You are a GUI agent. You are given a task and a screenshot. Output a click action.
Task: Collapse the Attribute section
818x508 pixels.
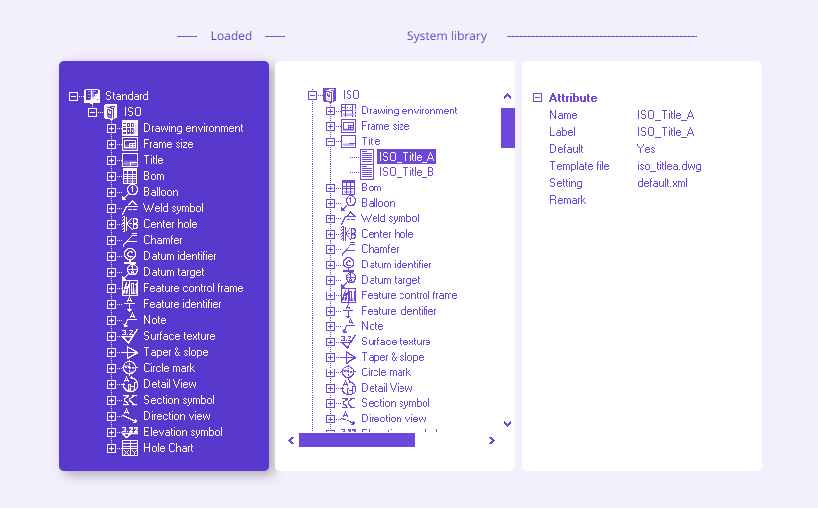pos(538,98)
